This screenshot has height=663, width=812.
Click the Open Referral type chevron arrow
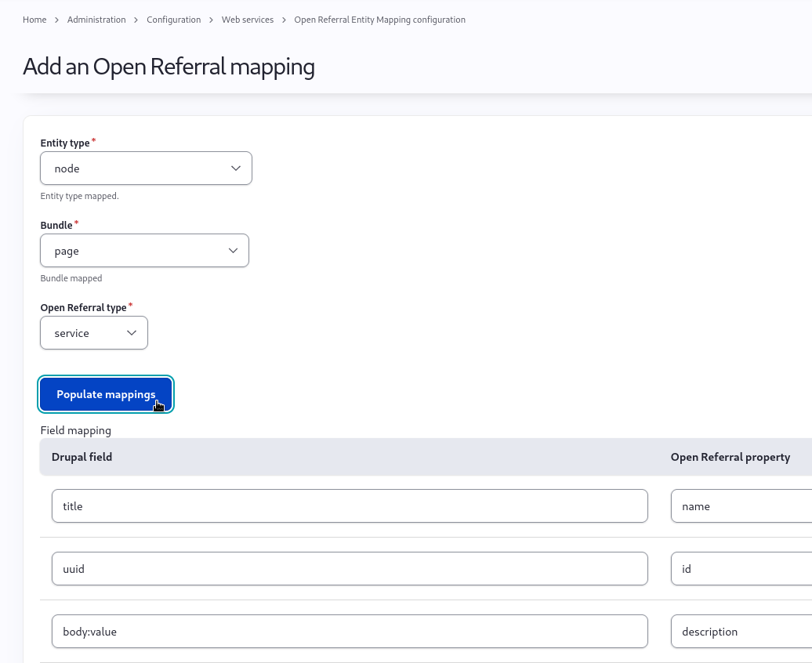pos(132,332)
